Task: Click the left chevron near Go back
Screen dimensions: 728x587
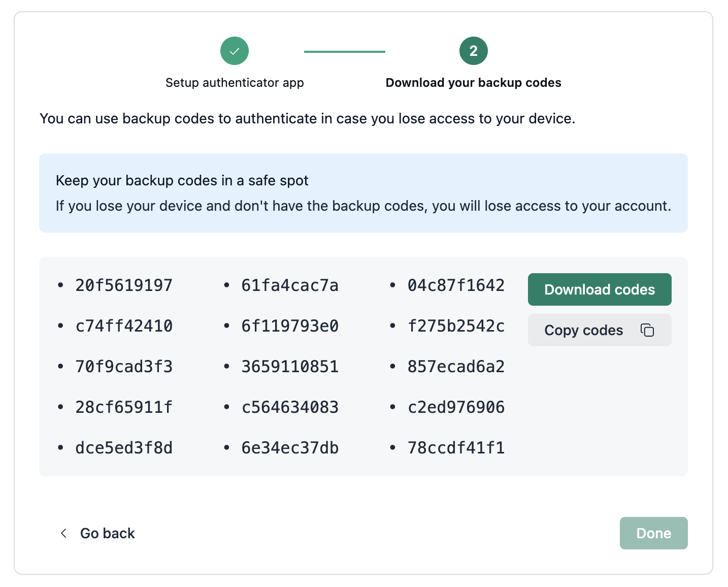Action: [63, 533]
